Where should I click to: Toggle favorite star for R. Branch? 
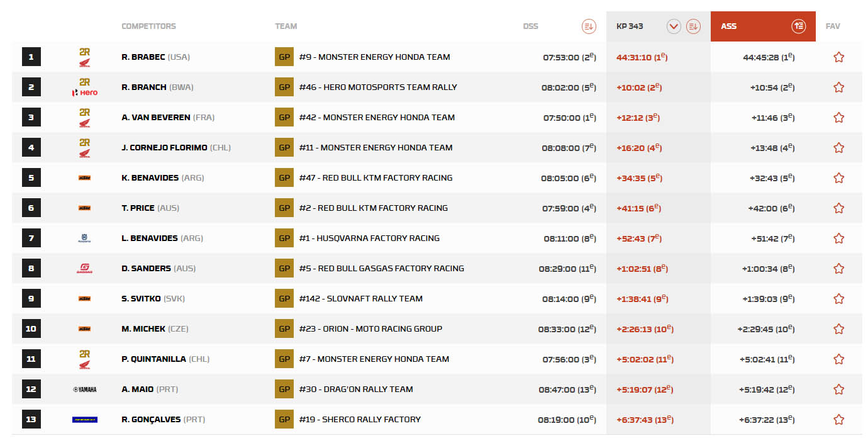838,87
